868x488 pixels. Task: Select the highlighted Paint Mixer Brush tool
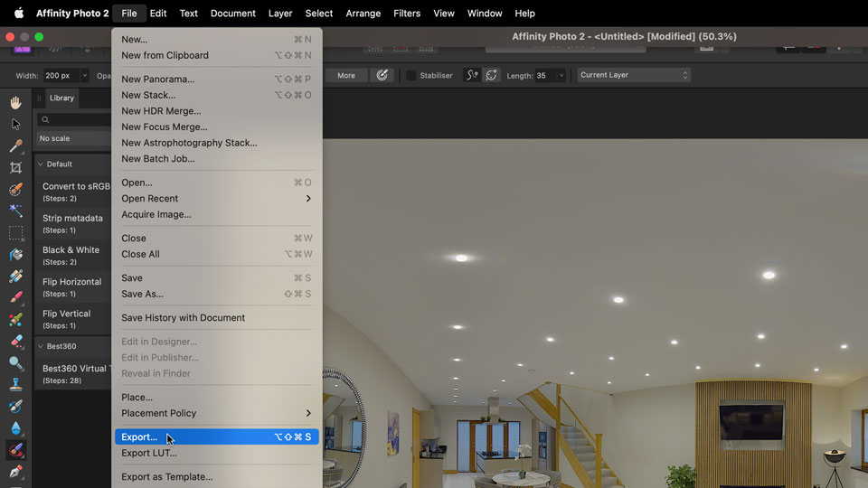(15, 450)
